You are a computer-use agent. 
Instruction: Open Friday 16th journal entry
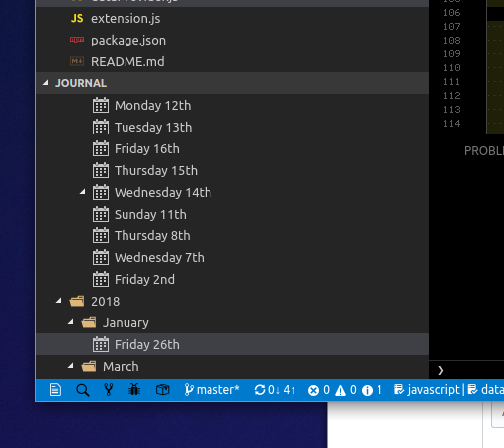point(232,149)
